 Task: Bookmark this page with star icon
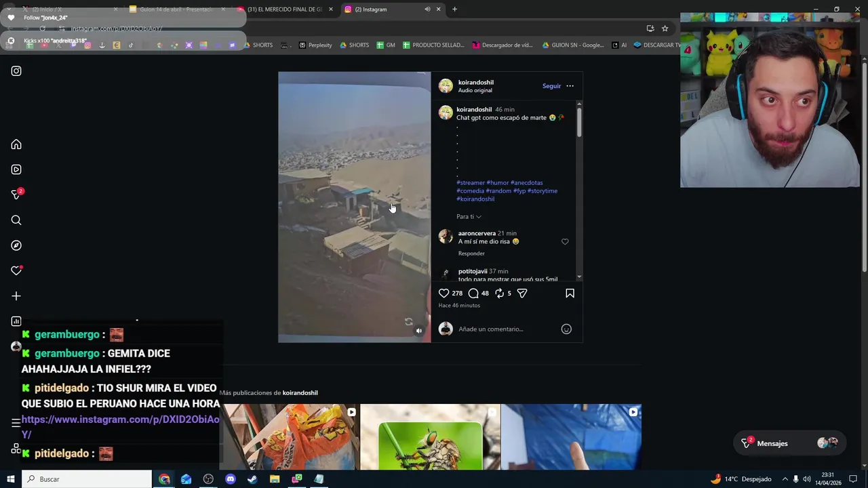tap(665, 28)
